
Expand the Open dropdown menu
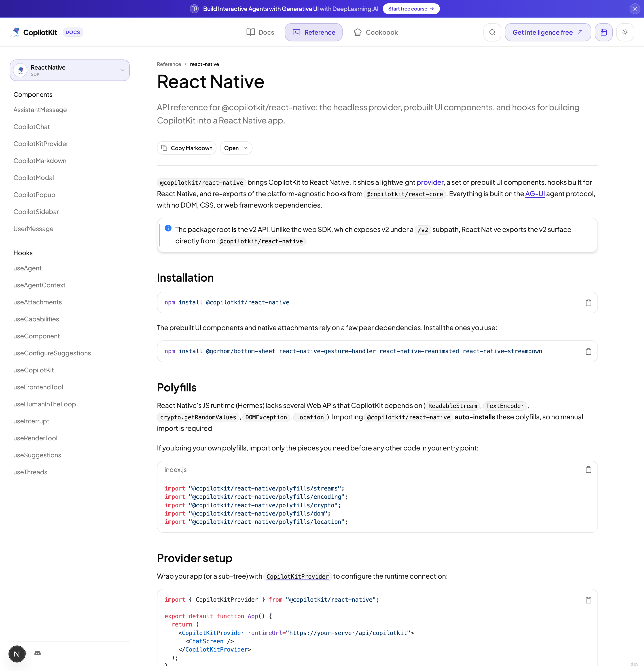pyautogui.click(x=236, y=148)
